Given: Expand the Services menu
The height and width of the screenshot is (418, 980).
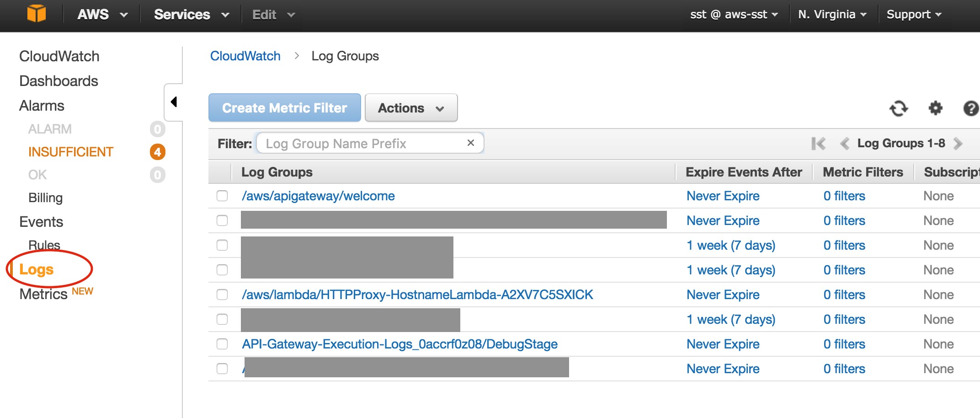Looking at the screenshot, I should click(191, 15).
